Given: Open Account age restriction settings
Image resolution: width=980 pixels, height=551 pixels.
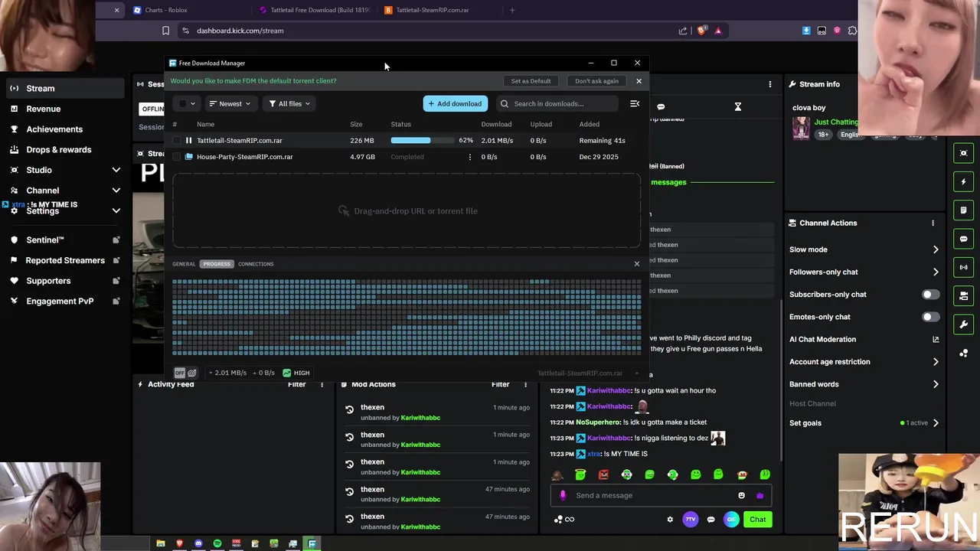Looking at the screenshot, I should tap(864, 362).
